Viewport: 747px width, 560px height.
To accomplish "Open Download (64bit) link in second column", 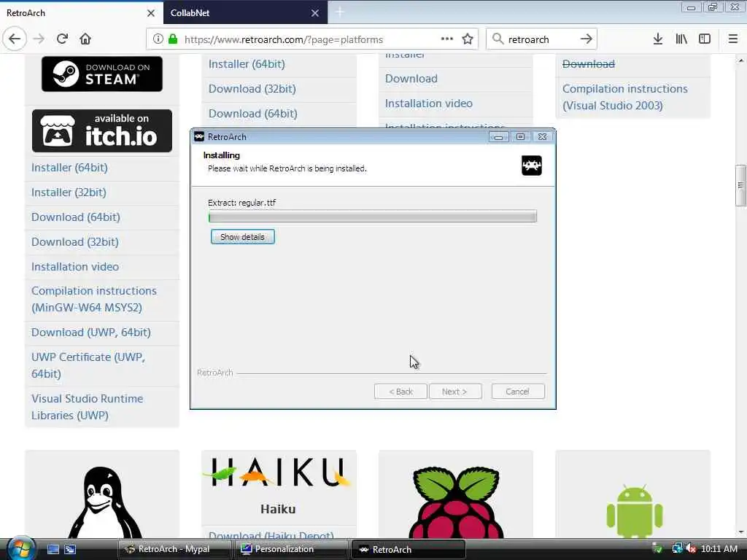I will click(253, 113).
